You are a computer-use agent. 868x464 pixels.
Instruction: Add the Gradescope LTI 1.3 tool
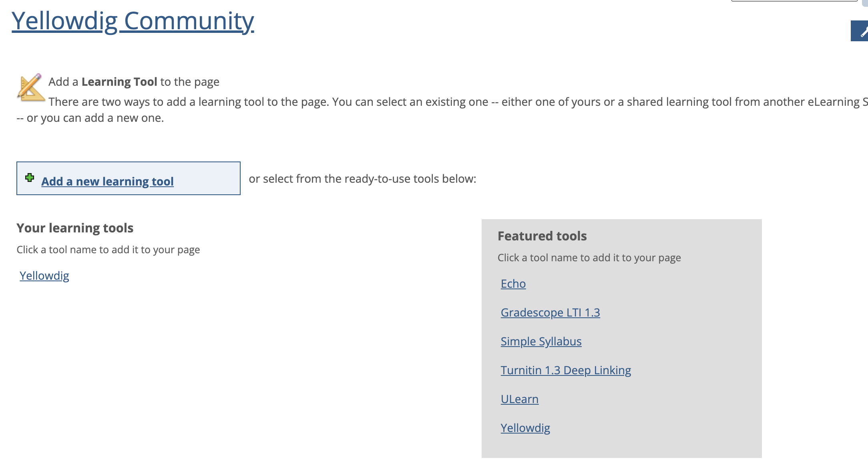[x=551, y=312]
